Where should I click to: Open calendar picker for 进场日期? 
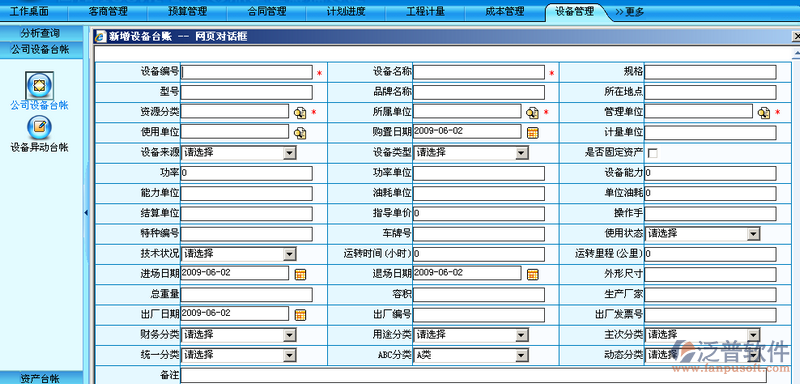[x=301, y=274]
